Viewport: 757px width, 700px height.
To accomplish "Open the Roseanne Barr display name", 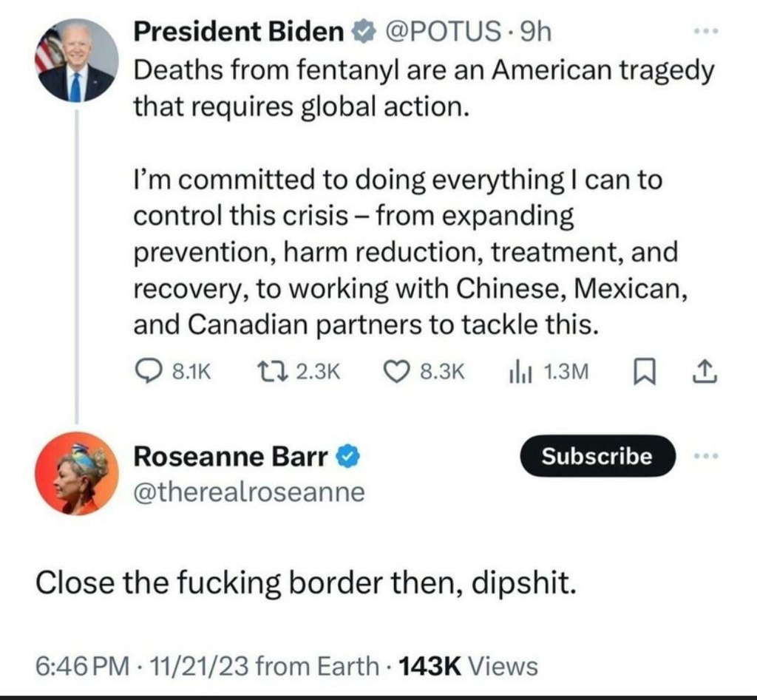I will [x=231, y=457].
